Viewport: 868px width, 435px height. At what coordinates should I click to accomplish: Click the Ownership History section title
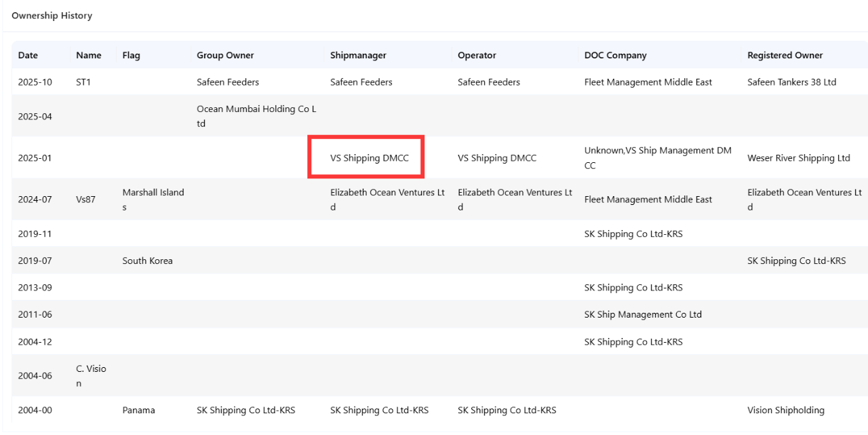(52, 16)
